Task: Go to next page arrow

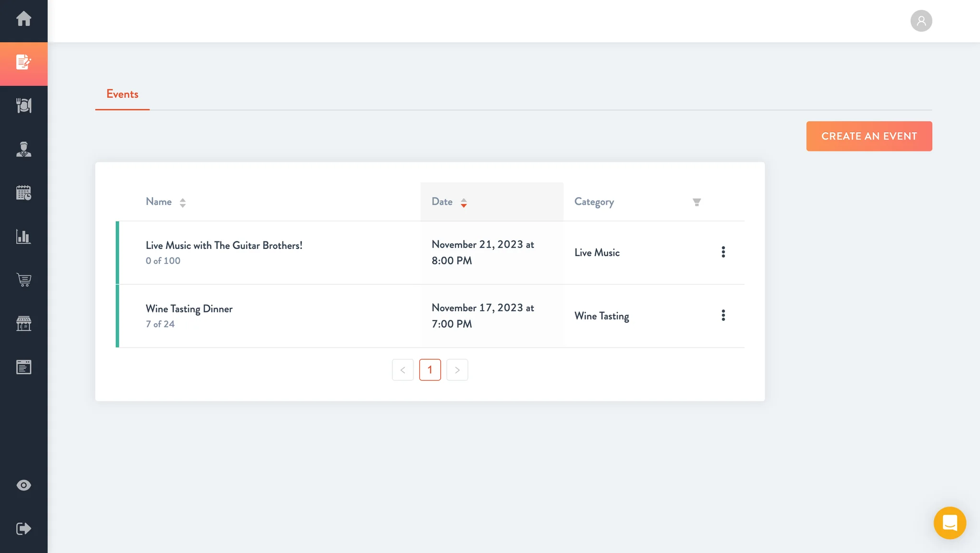Action: pyautogui.click(x=457, y=370)
